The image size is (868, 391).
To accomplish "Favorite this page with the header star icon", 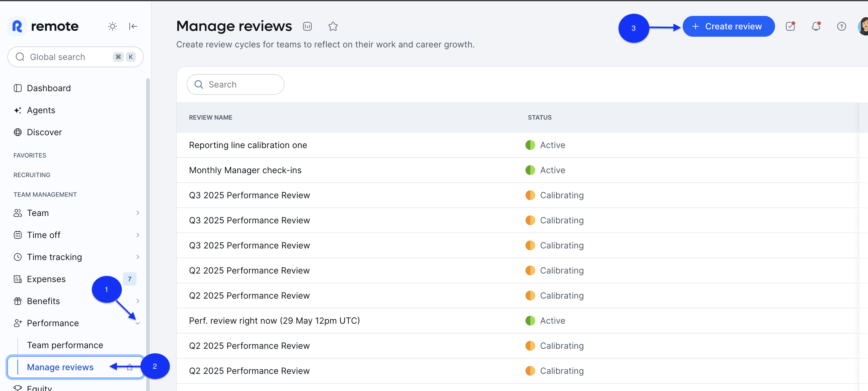I will (x=332, y=26).
